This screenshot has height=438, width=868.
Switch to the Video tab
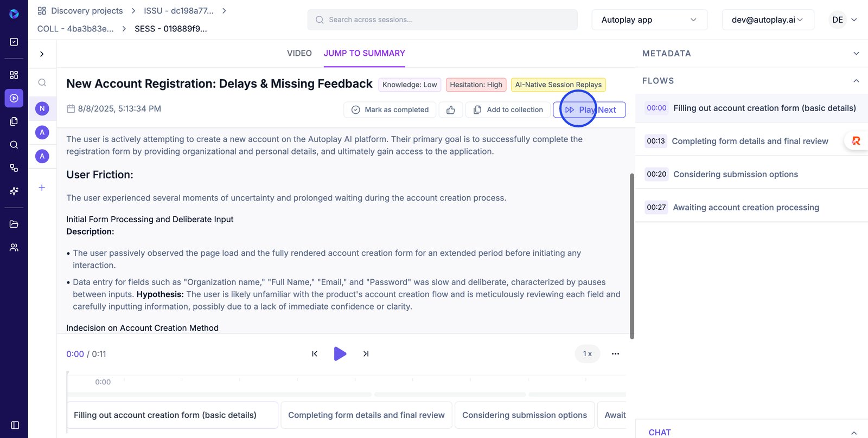pyautogui.click(x=299, y=53)
